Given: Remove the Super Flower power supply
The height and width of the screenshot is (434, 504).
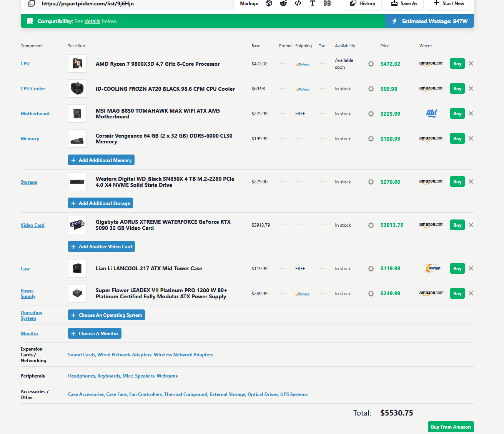Looking at the screenshot, I should tap(471, 293).
